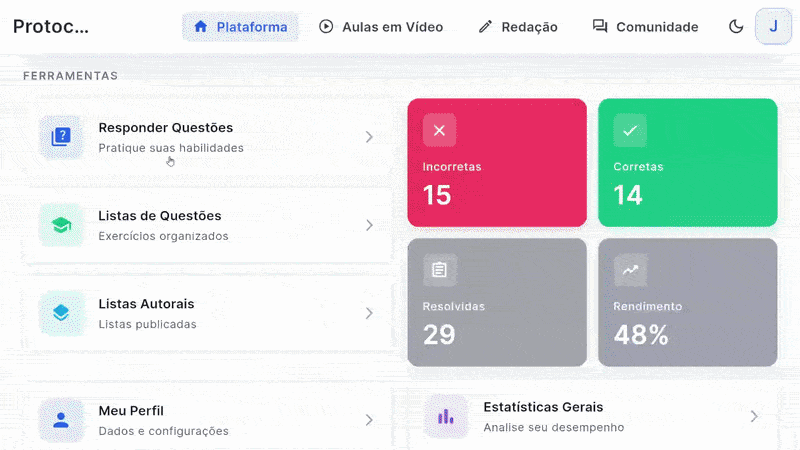Click the pencil icon beside Redação
The image size is (800, 450).
[x=485, y=27]
